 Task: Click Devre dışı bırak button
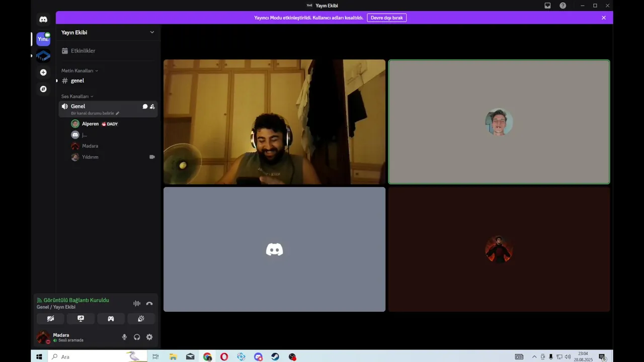click(386, 18)
